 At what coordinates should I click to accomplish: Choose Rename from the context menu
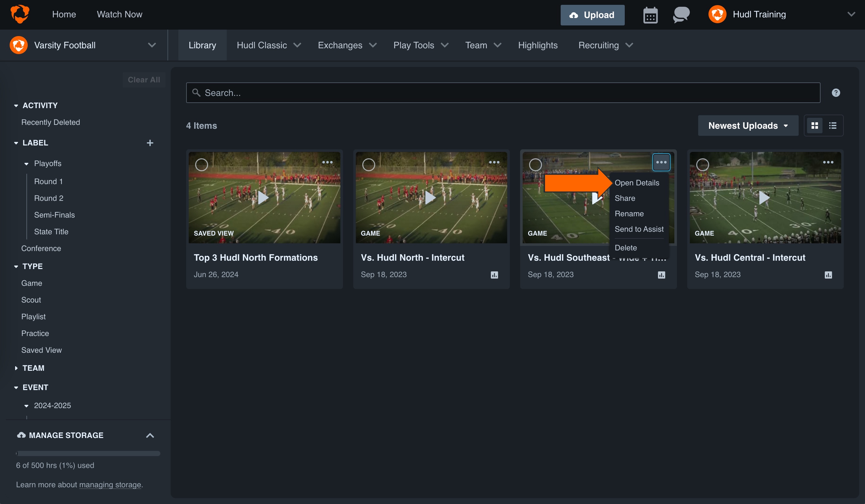point(629,213)
